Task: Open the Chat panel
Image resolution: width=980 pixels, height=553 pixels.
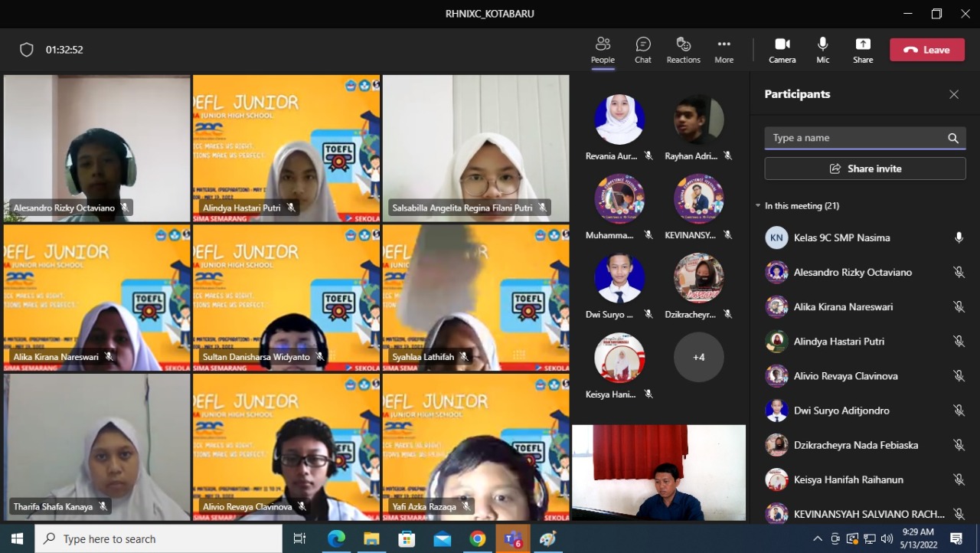Action: click(x=643, y=50)
